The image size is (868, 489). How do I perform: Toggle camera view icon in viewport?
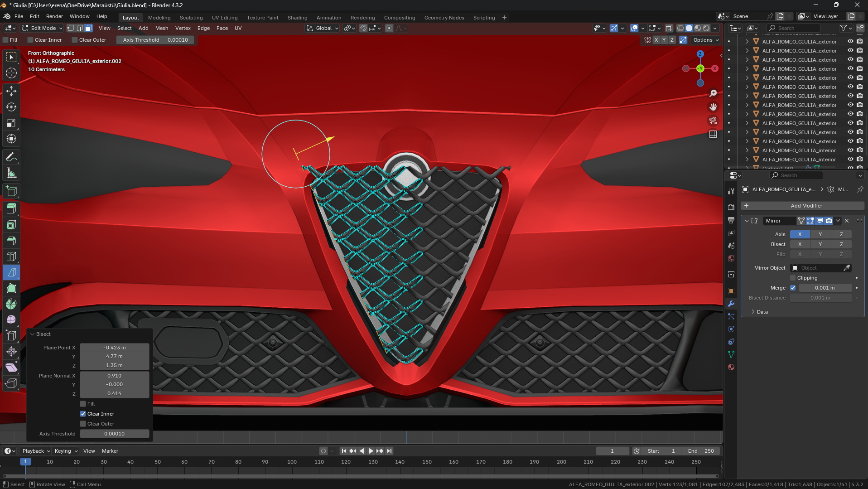[x=713, y=121]
